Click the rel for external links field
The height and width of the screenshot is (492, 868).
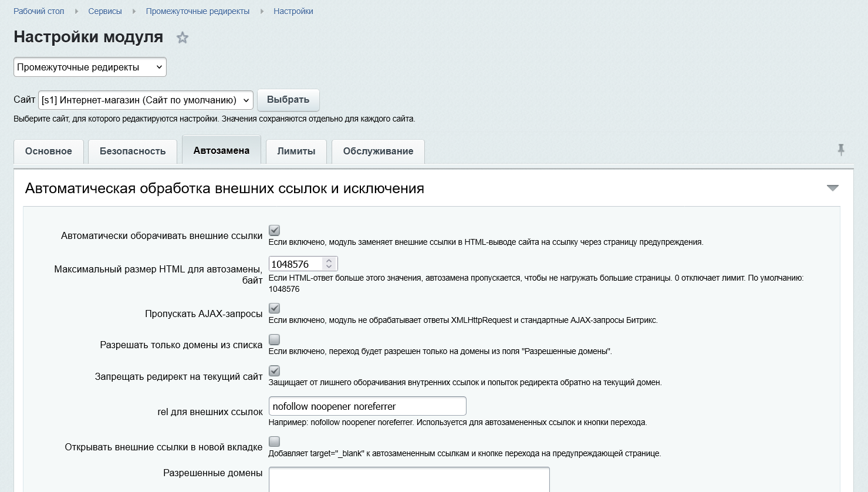point(367,406)
